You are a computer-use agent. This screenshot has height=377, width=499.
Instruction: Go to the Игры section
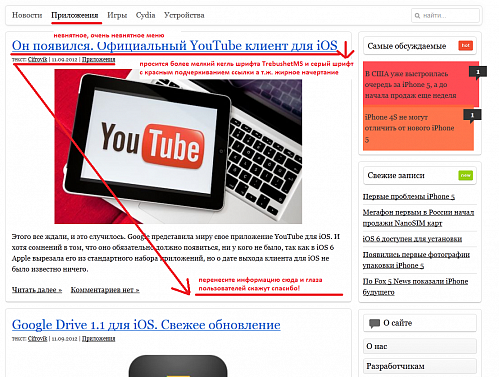(x=117, y=15)
